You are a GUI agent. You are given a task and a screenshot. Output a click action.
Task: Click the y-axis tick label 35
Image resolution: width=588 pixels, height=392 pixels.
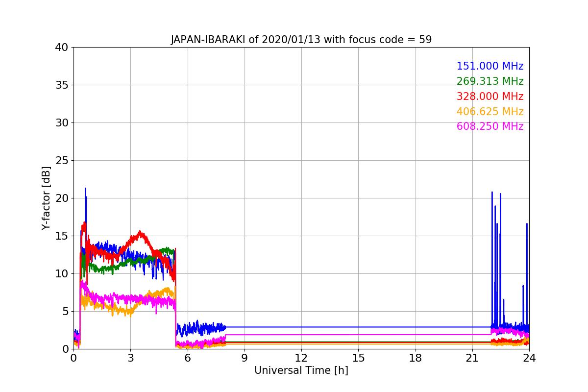click(x=62, y=85)
